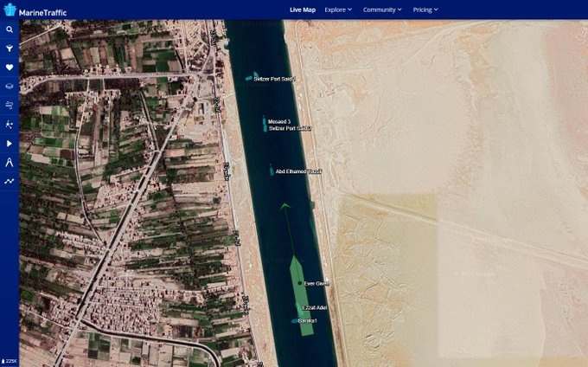Image resolution: width=588 pixels, height=367 pixels.
Task: Open the density maps icon
Action: pos(10,124)
